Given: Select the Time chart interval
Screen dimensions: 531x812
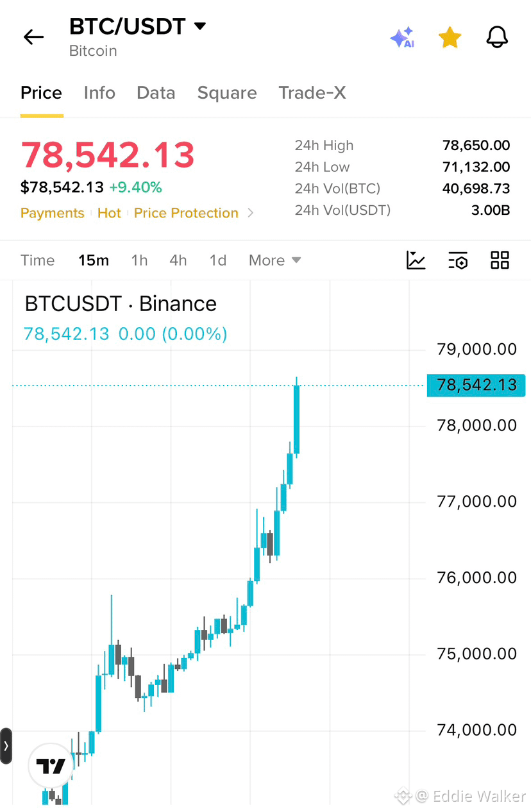Looking at the screenshot, I should [x=37, y=260].
